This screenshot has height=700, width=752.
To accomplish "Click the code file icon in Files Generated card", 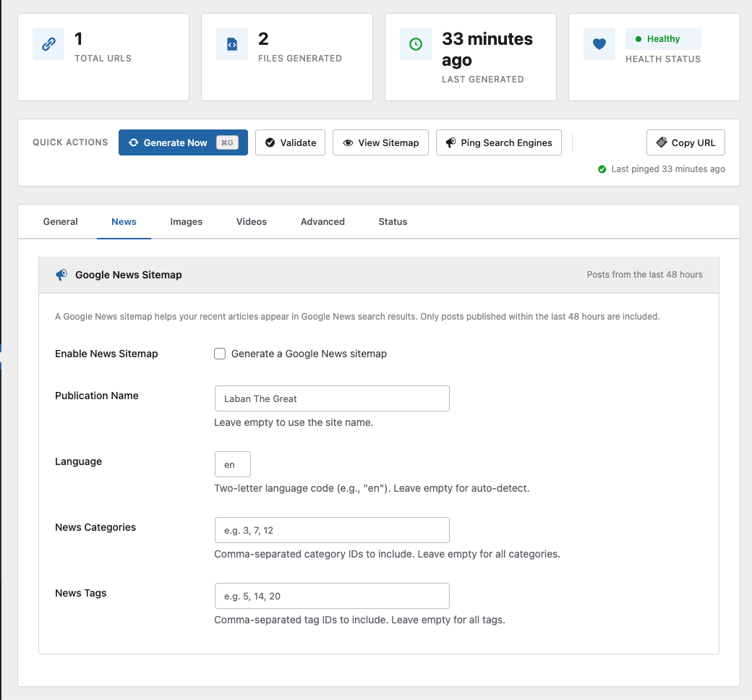I will (x=232, y=44).
